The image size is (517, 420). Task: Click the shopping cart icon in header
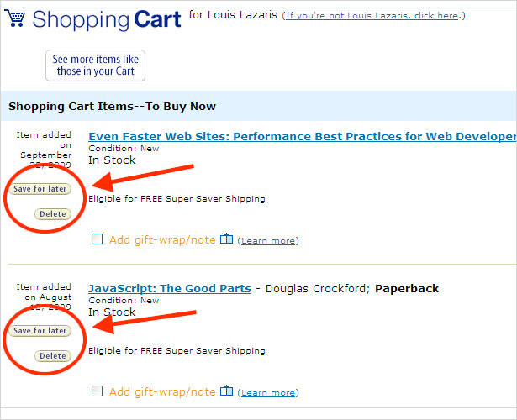click(x=14, y=18)
